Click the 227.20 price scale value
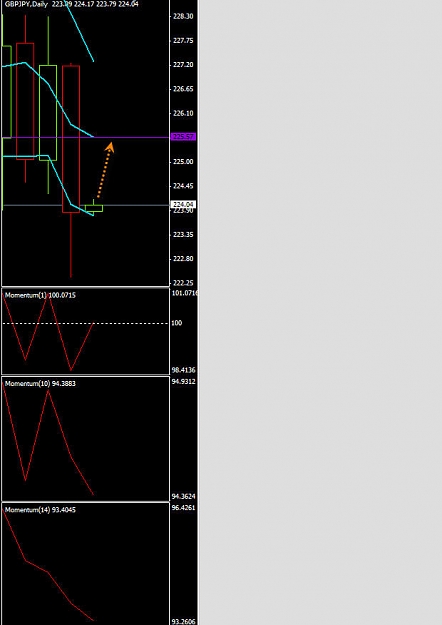The height and width of the screenshot is (625, 442). (x=183, y=65)
